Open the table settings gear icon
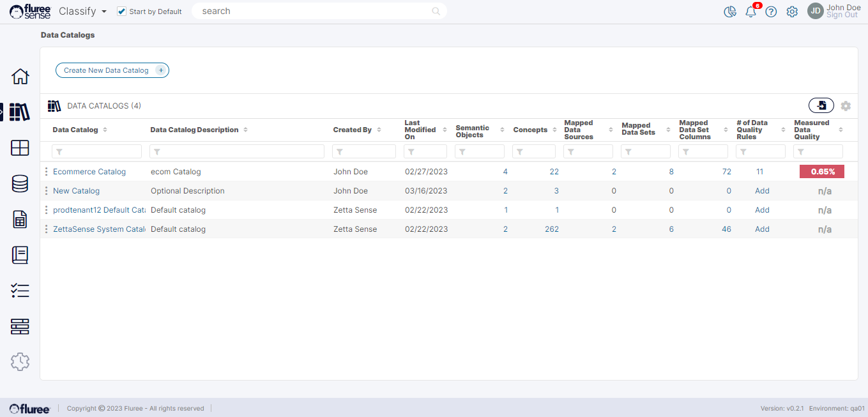This screenshot has width=868, height=417. point(846,106)
